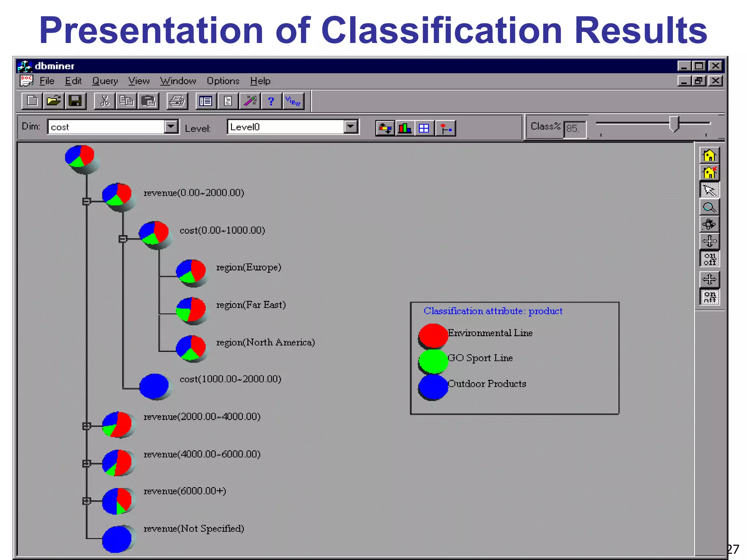Click the scissors cut icon
747x560 pixels.
[105, 101]
